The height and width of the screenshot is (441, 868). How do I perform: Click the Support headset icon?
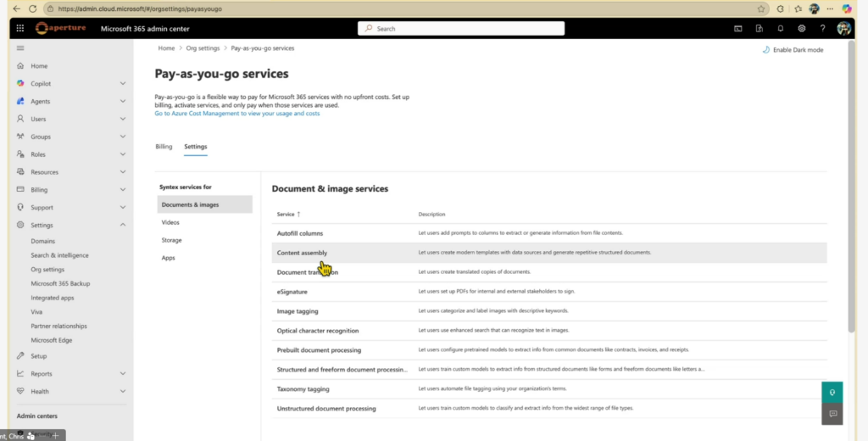20,207
